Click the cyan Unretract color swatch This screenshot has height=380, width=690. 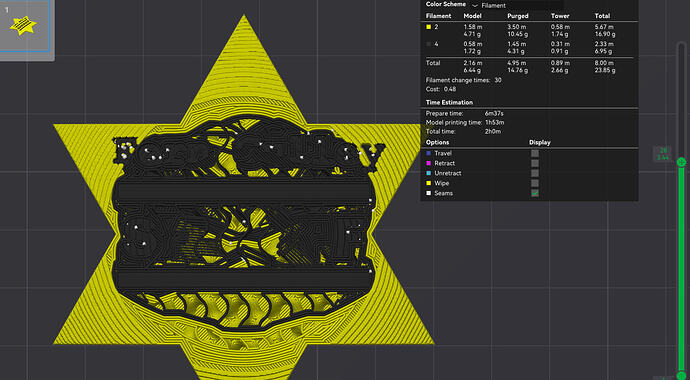pyautogui.click(x=429, y=173)
